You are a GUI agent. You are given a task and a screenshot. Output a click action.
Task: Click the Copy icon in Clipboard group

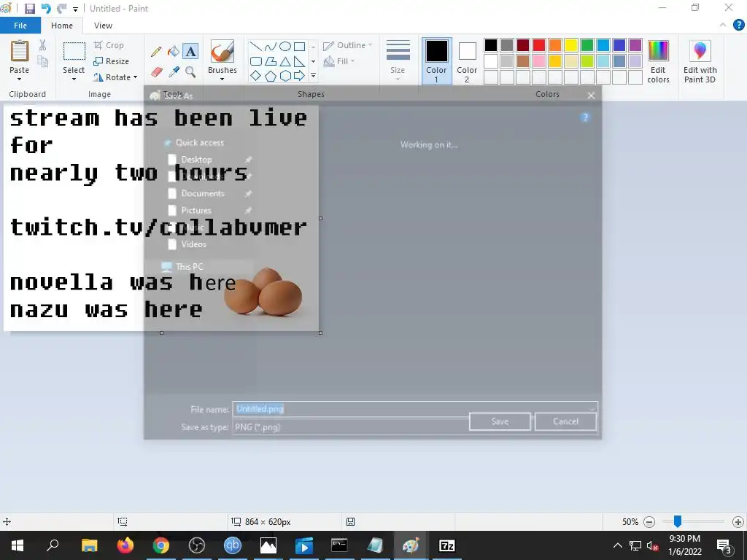click(x=43, y=62)
